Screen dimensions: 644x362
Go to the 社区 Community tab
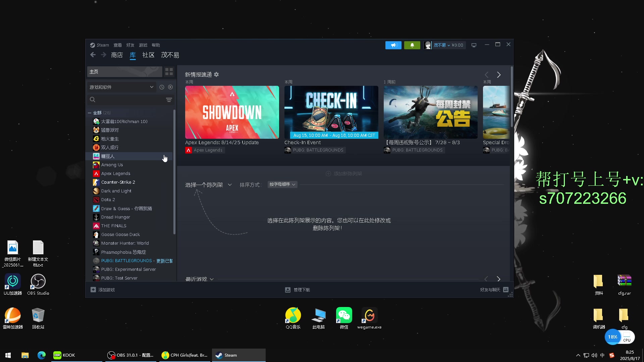(x=148, y=55)
